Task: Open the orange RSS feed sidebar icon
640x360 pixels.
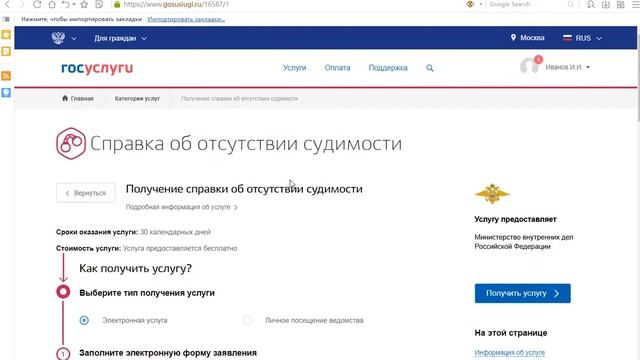Action: click(6, 76)
